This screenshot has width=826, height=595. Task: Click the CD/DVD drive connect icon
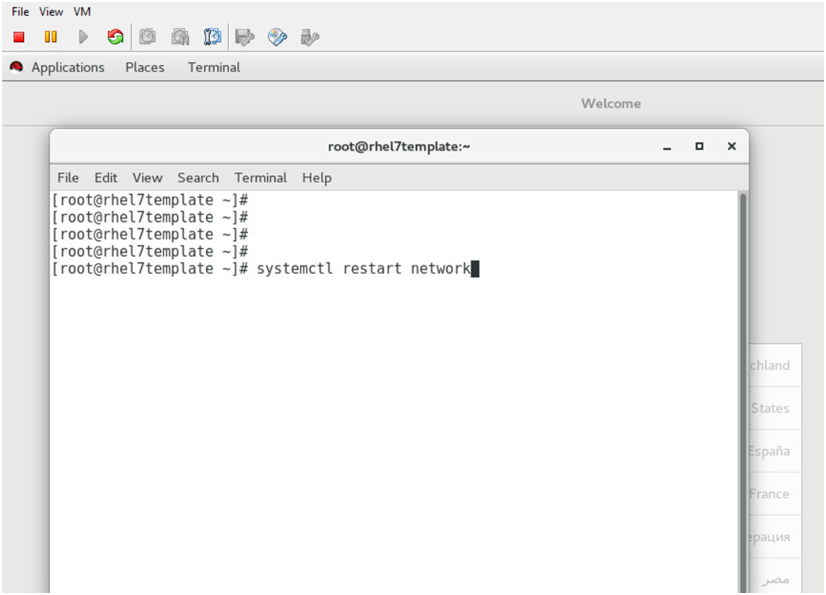277,37
